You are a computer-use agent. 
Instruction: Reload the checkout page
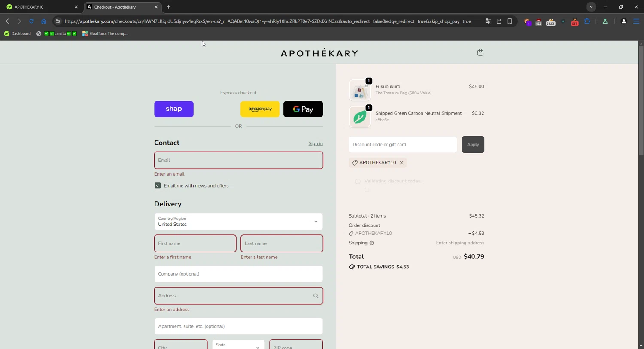(31, 21)
